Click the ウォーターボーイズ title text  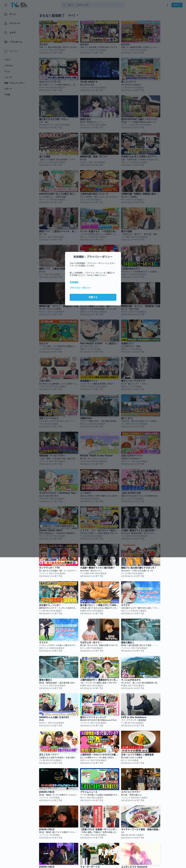pyautogui.click(x=90, y=867)
